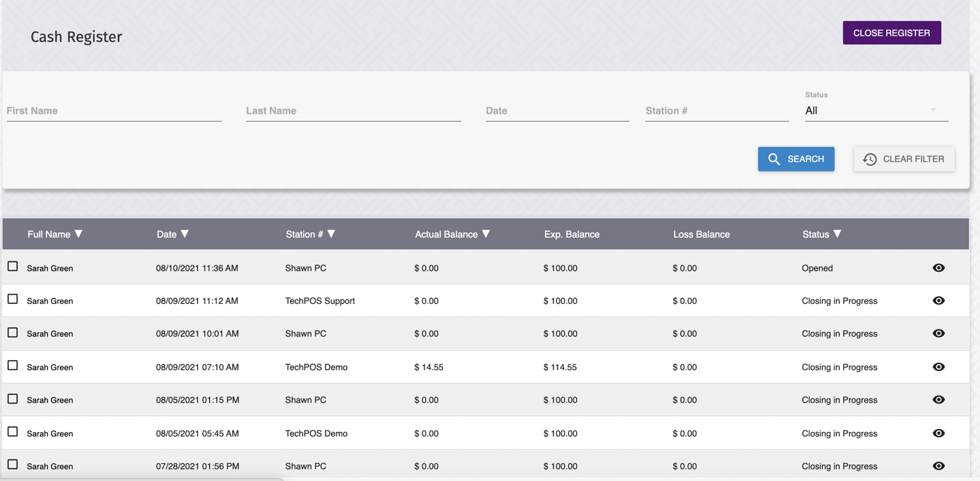Sort table by Full Name column arrow
980x481 pixels.
79,234
